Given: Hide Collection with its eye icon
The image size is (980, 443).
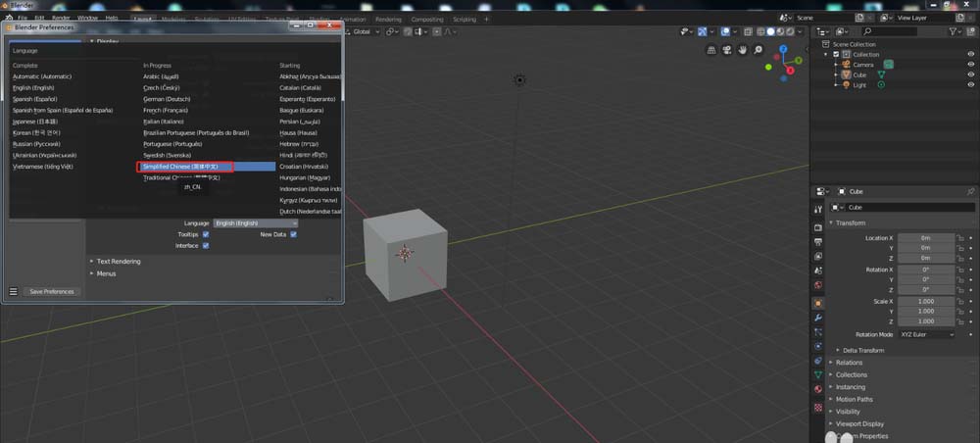Looking at the screenshot, I should (x=971, y=54).
